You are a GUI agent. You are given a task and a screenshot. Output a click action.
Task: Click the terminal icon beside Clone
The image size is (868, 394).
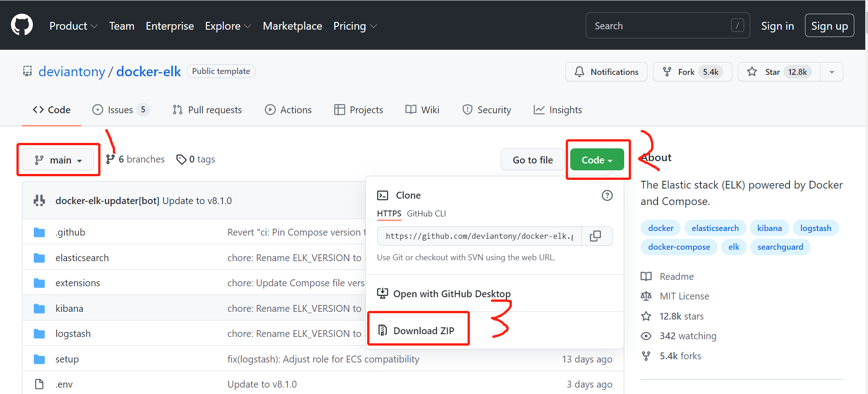[383, 195]
